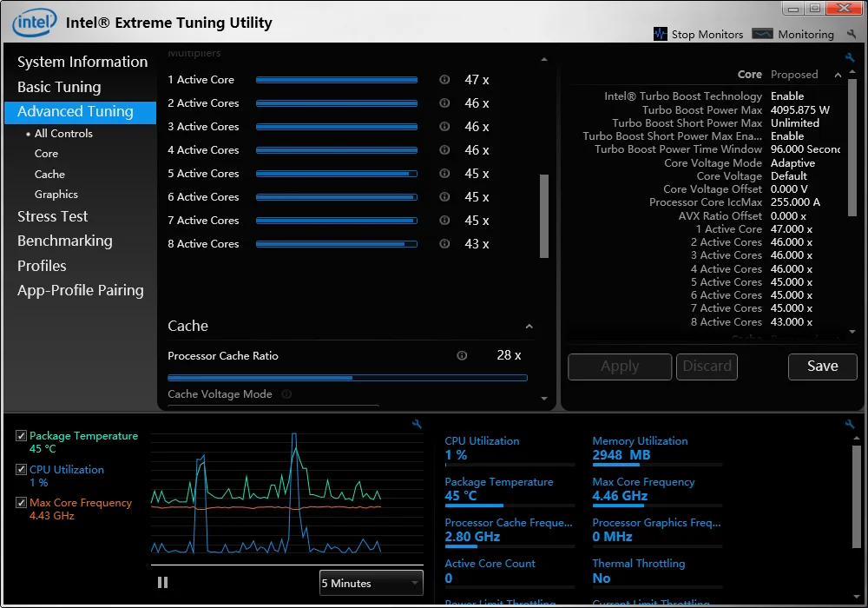This screenshot has height=608, width=868.
Task: Click the Stop Monitors waveform icon
Action: tap(661, 34)
